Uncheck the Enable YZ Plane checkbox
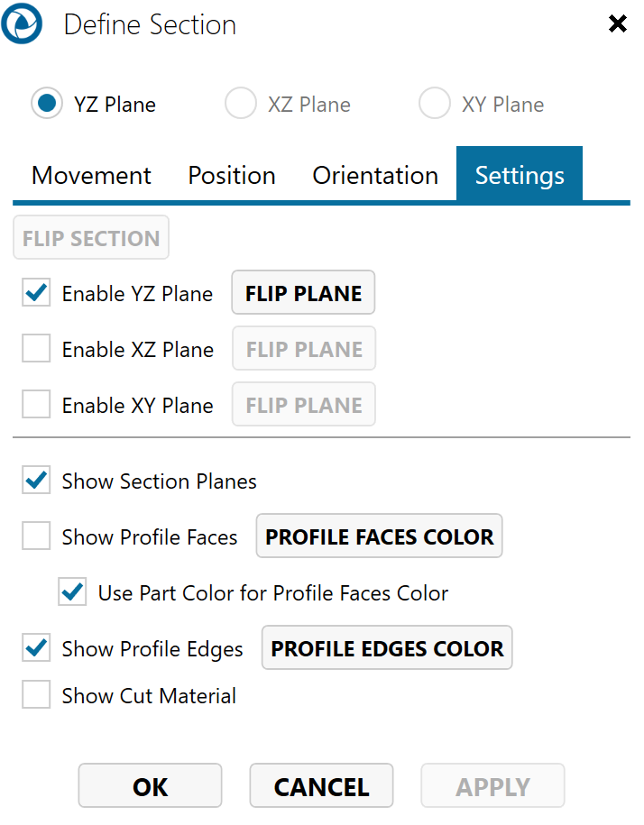The width and height of the screenshot is (644, 825). point(36,293)
